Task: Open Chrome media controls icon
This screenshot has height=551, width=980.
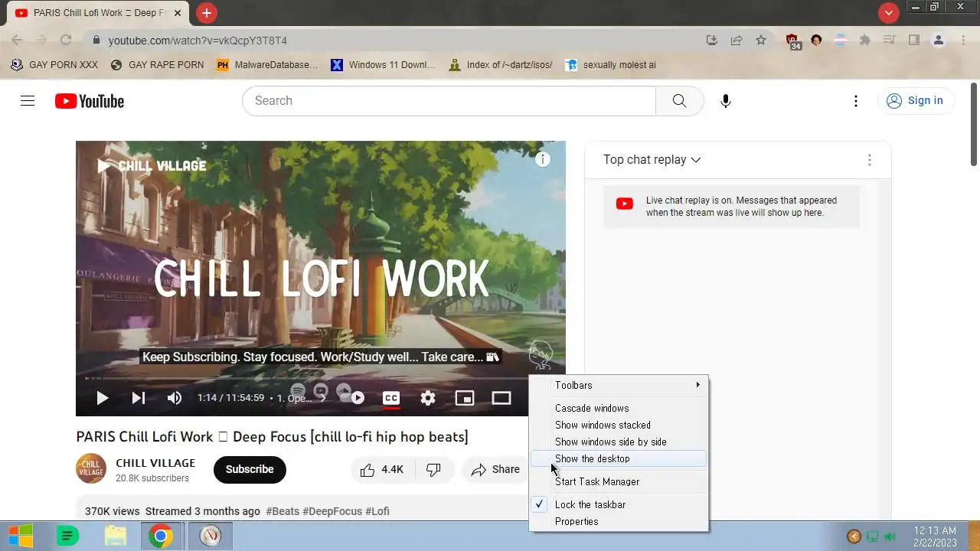Action: click(890, 40)
